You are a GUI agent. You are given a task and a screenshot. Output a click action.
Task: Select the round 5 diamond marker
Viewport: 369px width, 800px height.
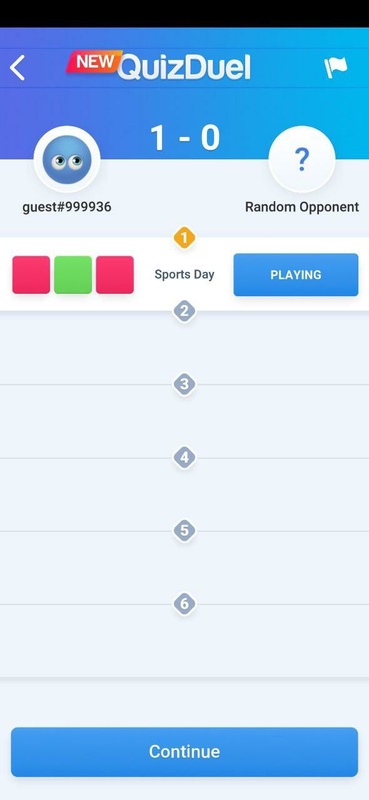[x=184, y=531]
